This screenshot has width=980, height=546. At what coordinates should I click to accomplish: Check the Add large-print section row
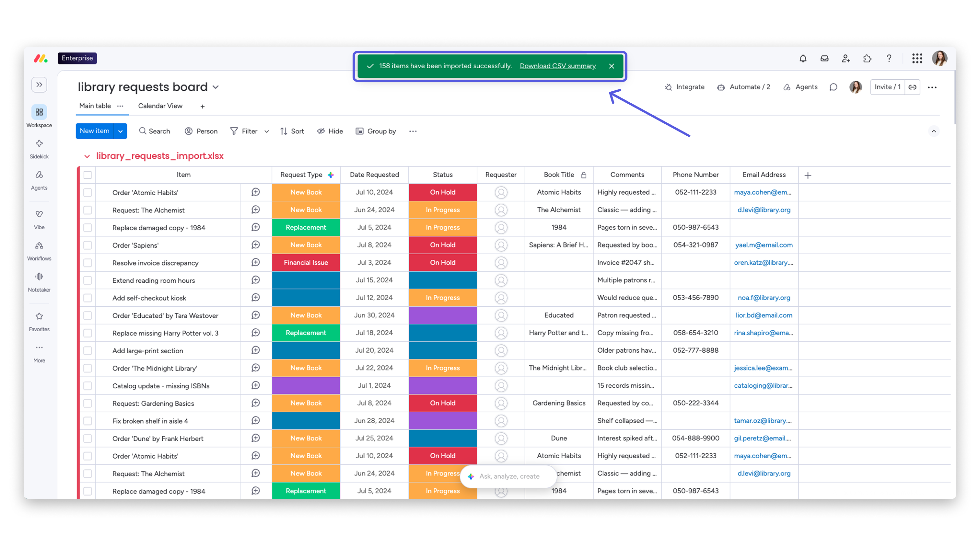click(87, 351)
